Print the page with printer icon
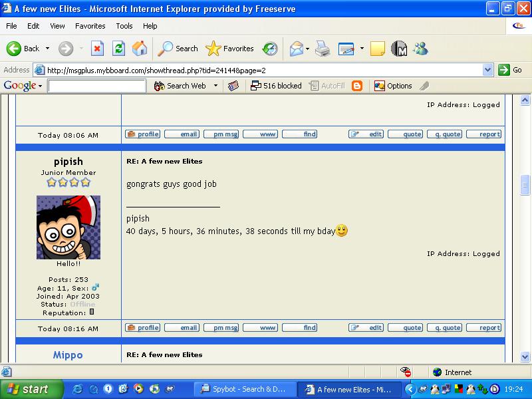This screenshot has width=532, height=399. [x=323, y=49]
